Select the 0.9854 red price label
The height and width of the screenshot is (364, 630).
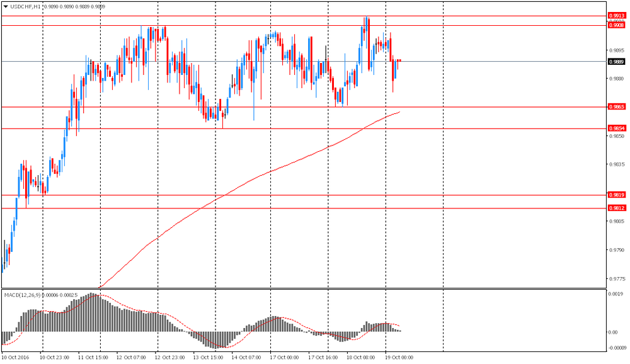pos(616,128)
